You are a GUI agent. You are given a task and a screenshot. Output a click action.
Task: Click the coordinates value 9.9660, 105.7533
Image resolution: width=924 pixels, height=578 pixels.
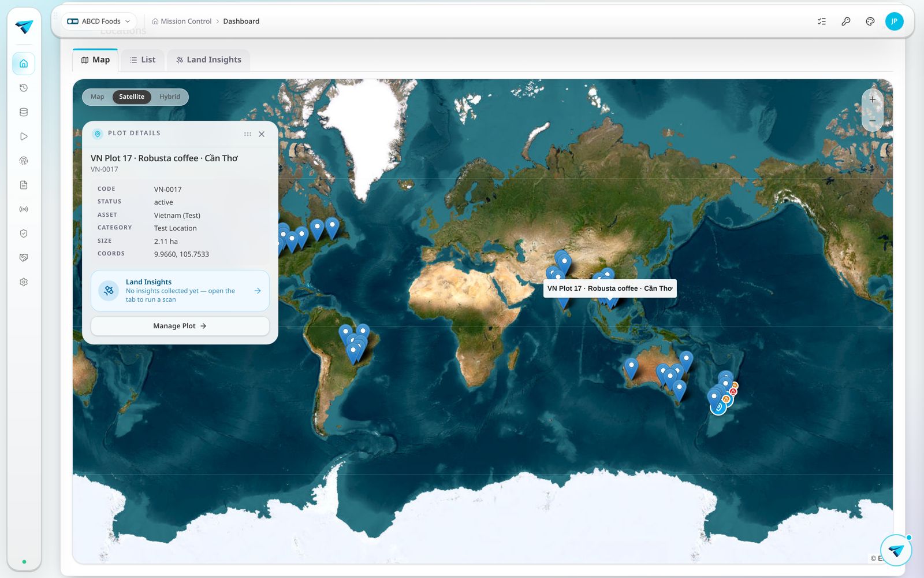pos(181,254)
